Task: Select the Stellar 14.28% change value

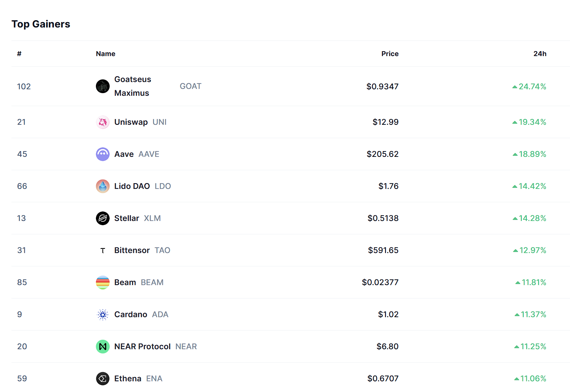Action: click(530, 218)
